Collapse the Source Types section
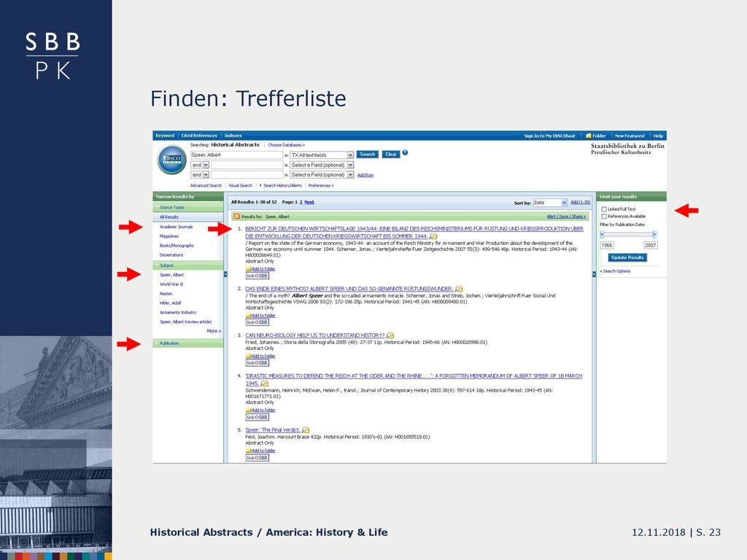This screenshot has width=747, height=560. pyautogui.click(x=157, y=207)
